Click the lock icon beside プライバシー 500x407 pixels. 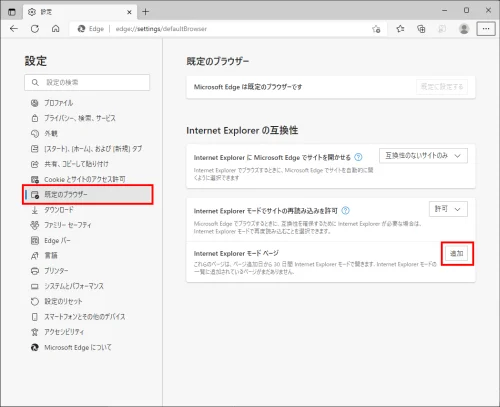[35, 118]
